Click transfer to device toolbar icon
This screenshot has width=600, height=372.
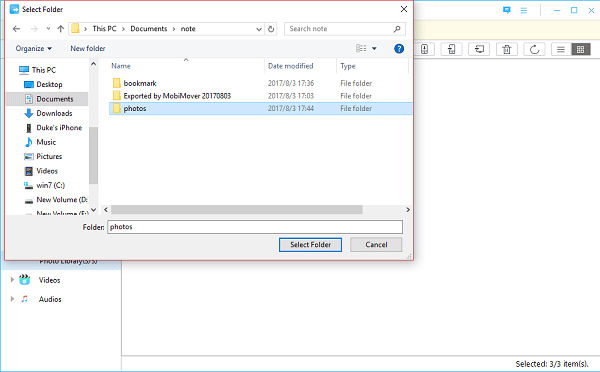point(424,49)
